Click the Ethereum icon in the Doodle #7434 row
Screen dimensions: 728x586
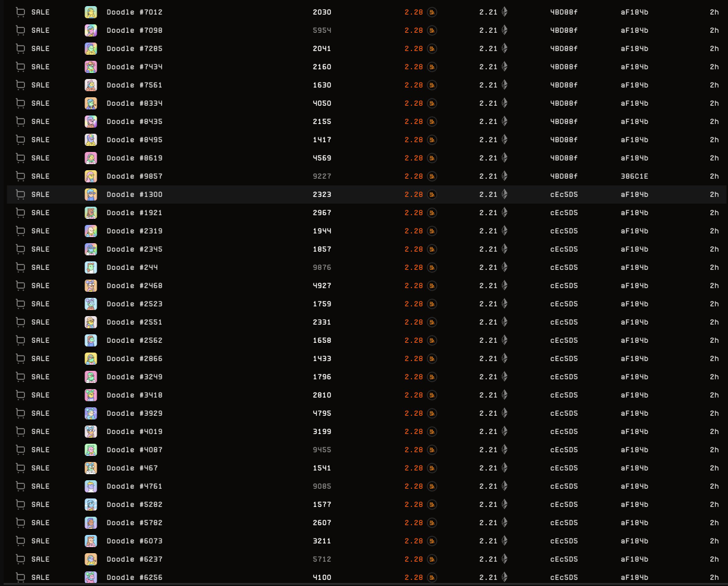505,67
